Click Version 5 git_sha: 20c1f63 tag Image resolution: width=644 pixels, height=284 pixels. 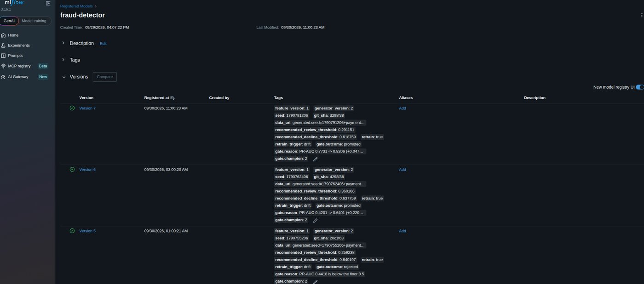click(329, 239)
